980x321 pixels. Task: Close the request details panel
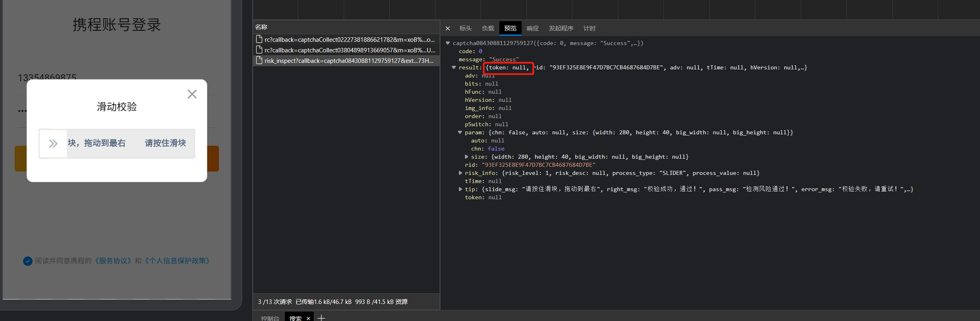[448, 28]
